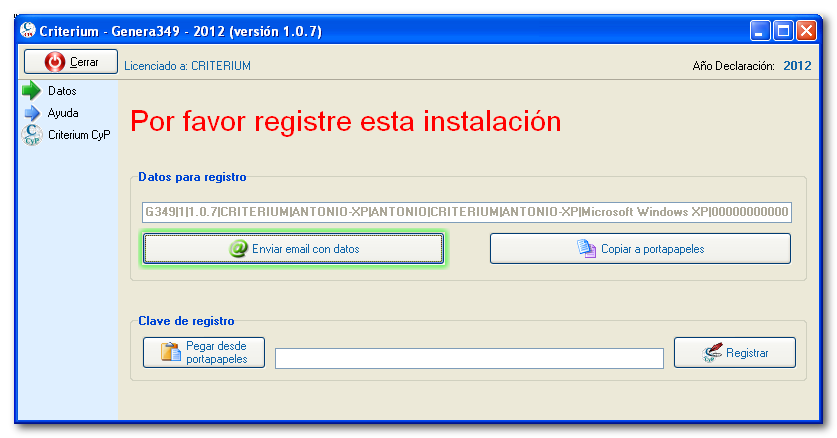The image size is (837, 438).
Task: Click the 2012 declaration year value
Action: tap(797, 66)
